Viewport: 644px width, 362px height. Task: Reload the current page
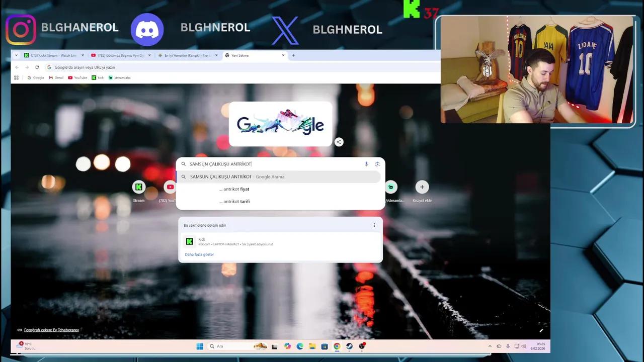(x=37, y=67)
